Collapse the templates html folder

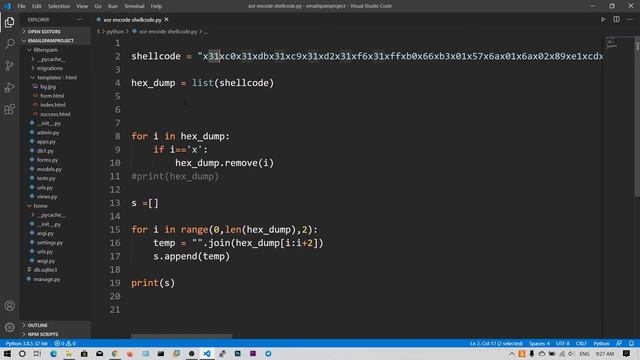(x=56, y=78)
